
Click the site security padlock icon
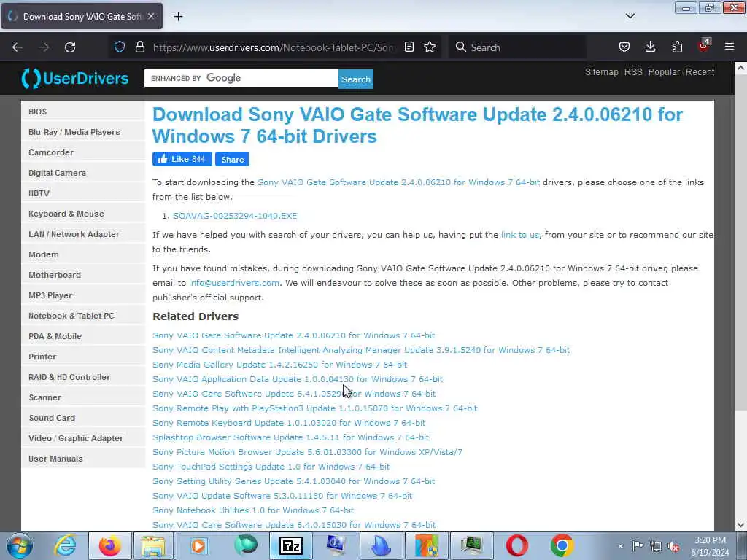(139, 47)
